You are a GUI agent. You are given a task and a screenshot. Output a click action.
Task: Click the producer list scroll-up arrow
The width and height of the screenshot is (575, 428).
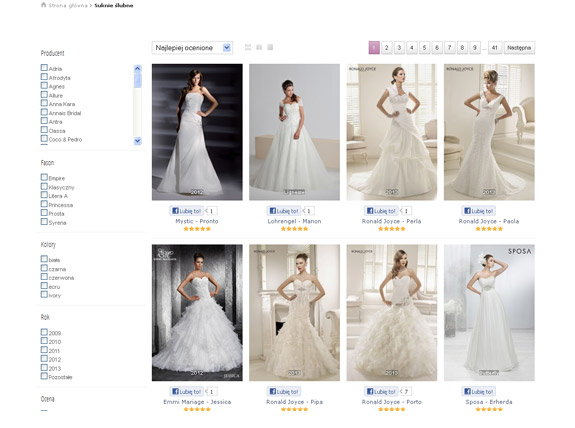pyautogui.click(x=138, y=68)
